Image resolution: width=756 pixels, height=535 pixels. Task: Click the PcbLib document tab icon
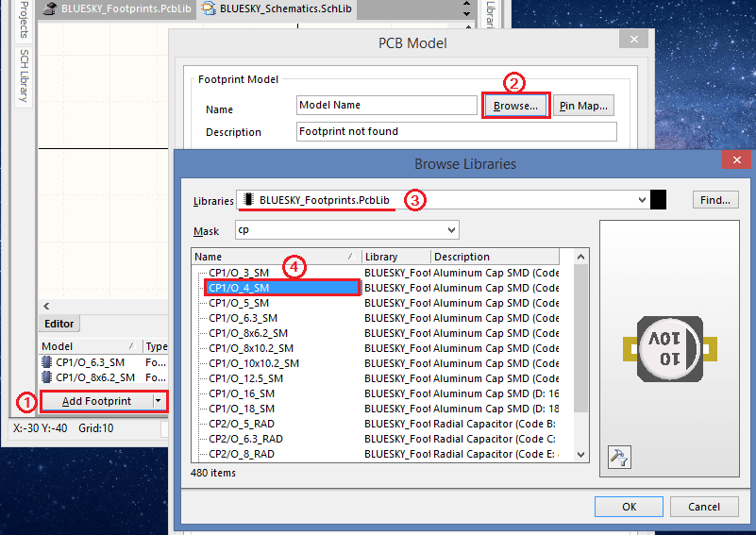tap(50, 8)
